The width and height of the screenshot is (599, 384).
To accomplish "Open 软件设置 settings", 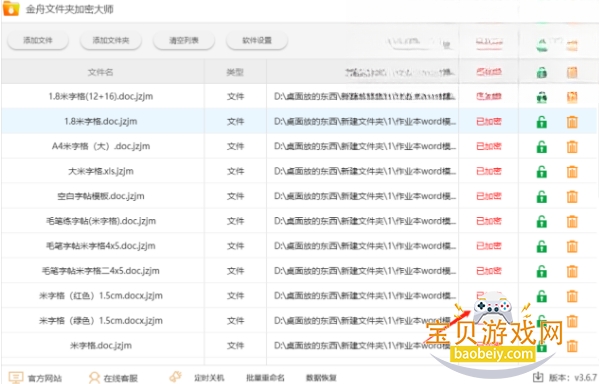I will tap(257, 41).
